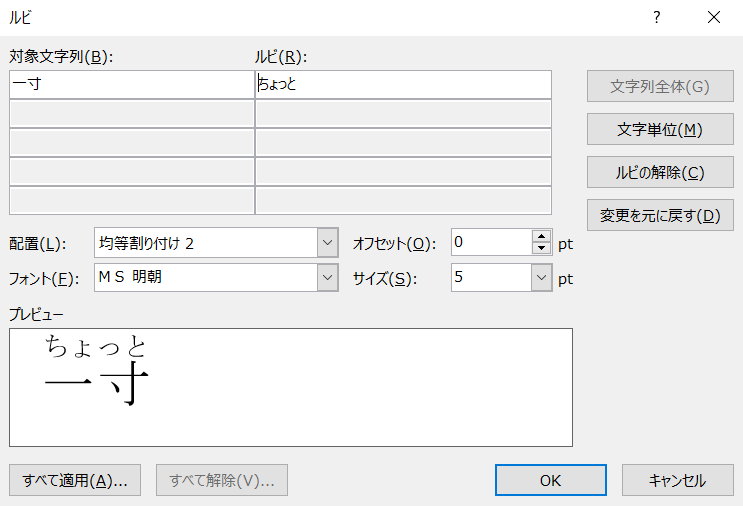Click the すべて適用(A)... button

coord(75,480)
